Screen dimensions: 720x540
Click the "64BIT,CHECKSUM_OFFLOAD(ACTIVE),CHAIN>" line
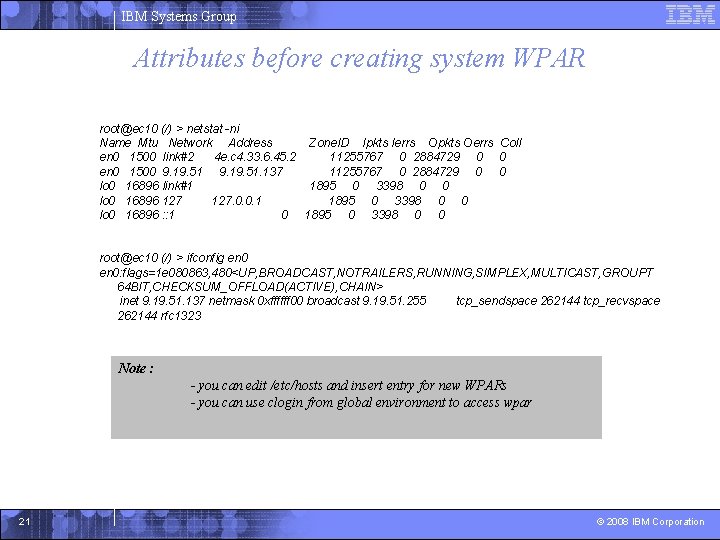(250, 287)
